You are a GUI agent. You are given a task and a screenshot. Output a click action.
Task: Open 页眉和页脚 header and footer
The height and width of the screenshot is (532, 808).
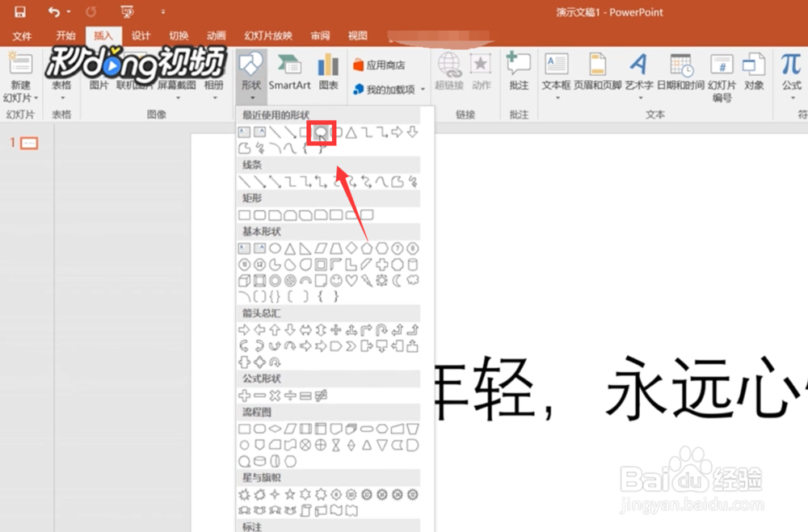click(598, 72)
